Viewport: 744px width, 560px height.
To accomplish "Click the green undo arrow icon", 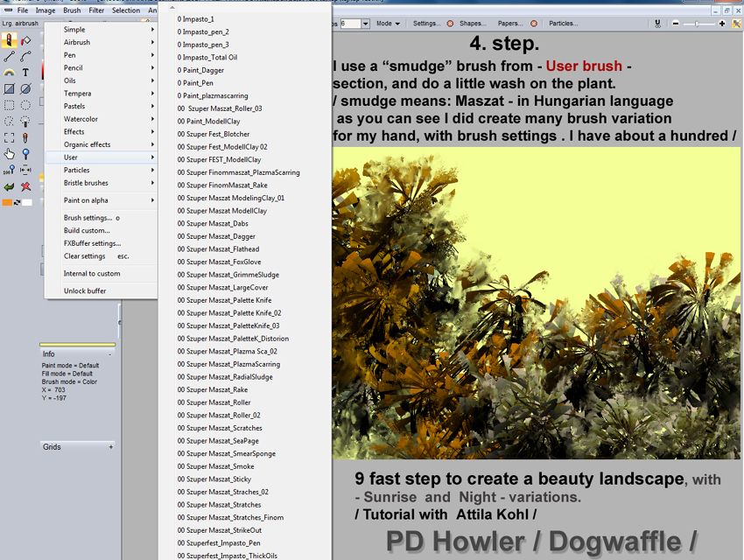I will pos(9,187).
